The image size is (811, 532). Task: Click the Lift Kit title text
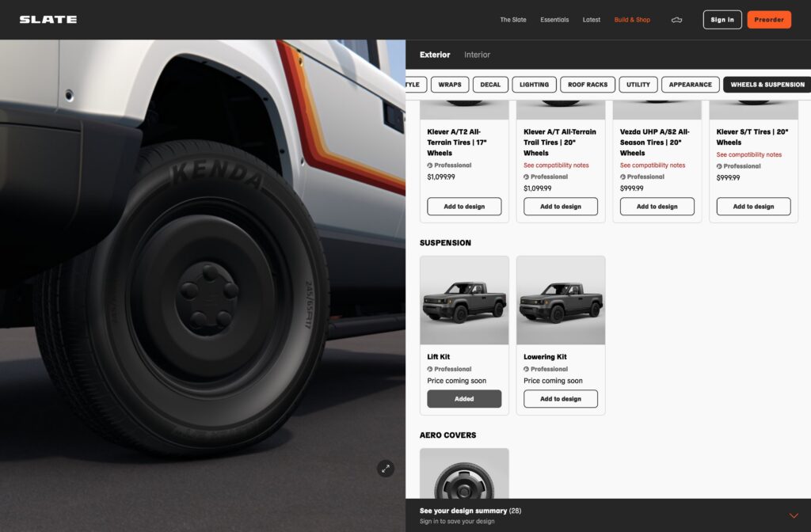(438, 357)
